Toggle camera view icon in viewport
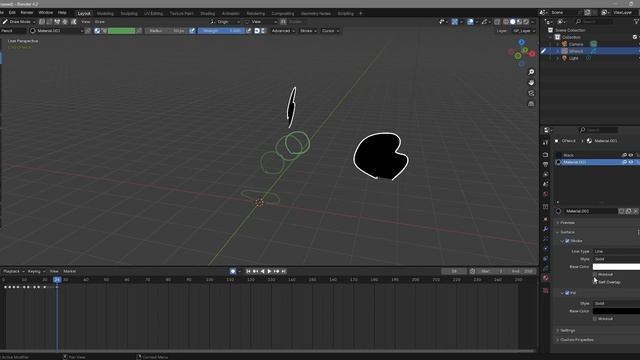Image resolution: width=640 pixels, height=360 pixels. pos(531,93)
